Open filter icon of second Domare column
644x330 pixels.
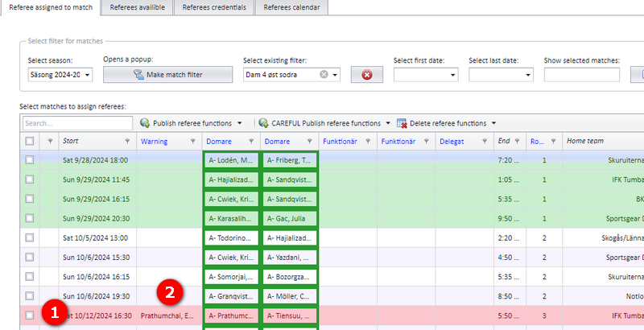coord(309,141)
